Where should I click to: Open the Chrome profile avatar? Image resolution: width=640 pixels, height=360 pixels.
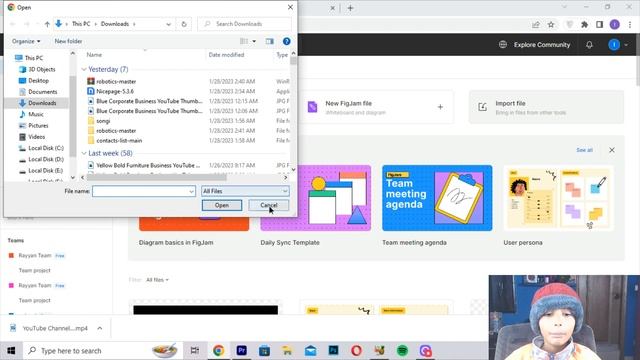click(x=615, y=24)
